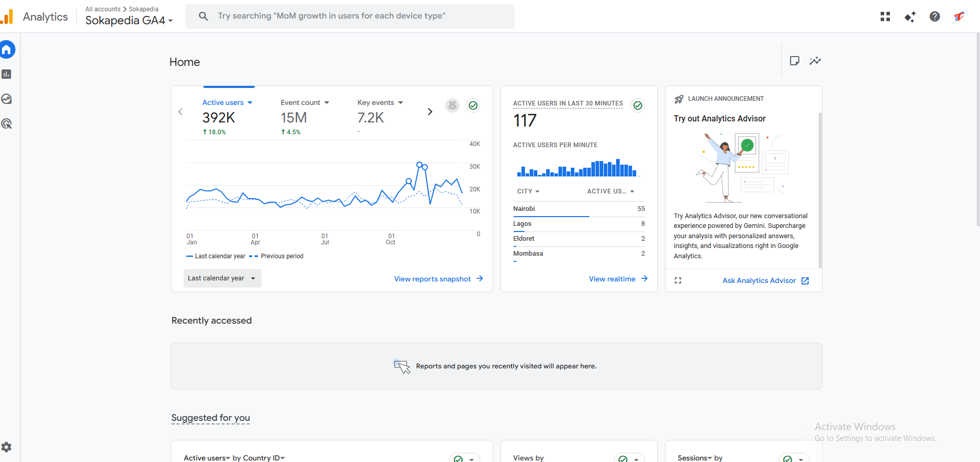Viewport: 980px width, 462px height.
Task: Open the Sokapedia GA4 property selector
Action: tap(129, 21)
